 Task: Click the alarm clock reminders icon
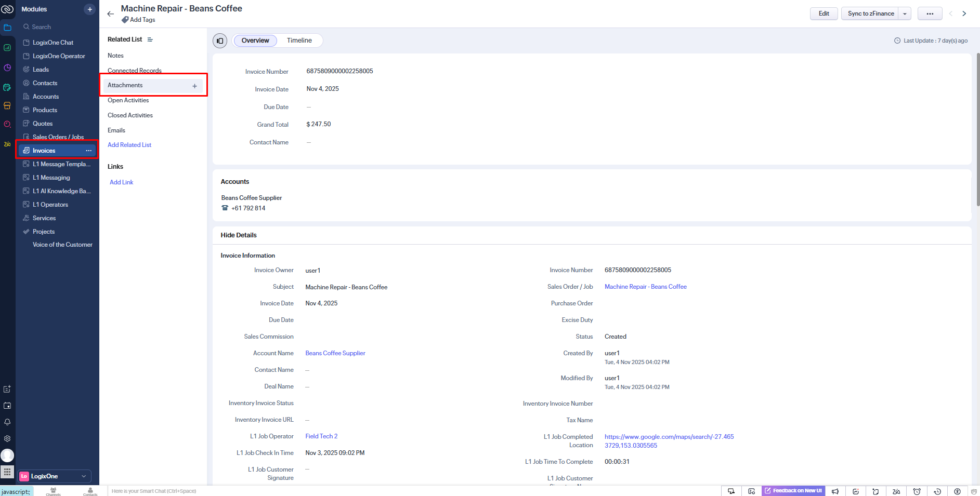[917, 491]
